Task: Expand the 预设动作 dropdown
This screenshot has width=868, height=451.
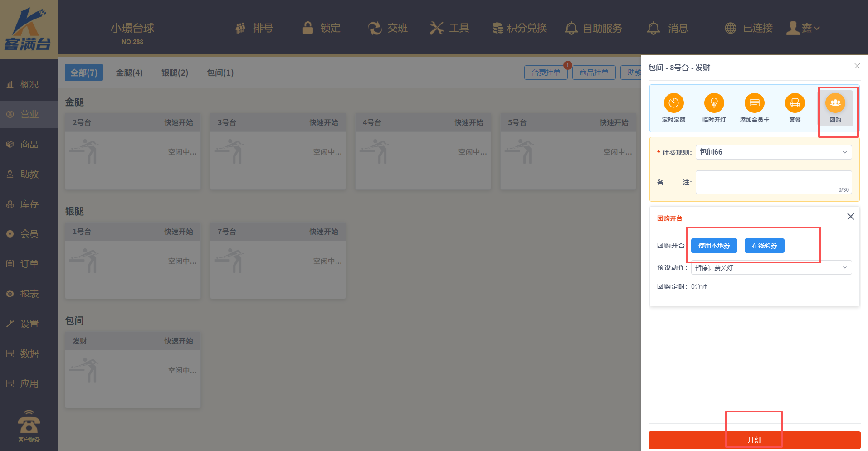Action: pos(771,267)
